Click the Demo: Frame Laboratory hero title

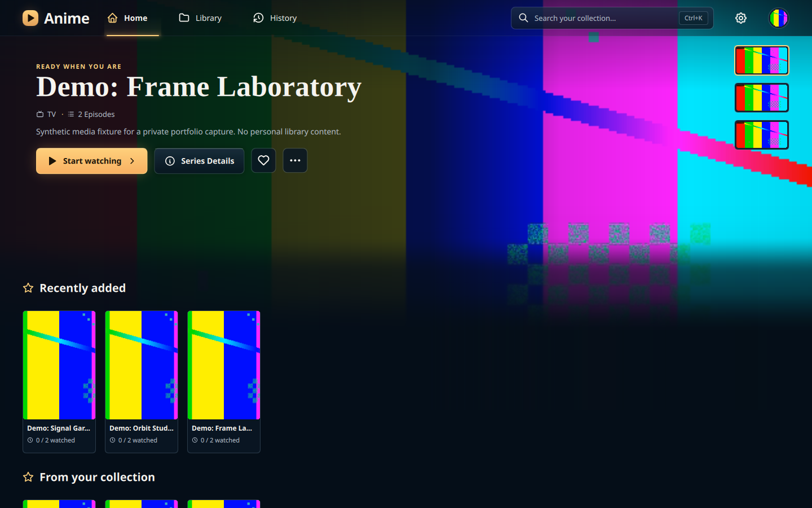click(198, 87)
